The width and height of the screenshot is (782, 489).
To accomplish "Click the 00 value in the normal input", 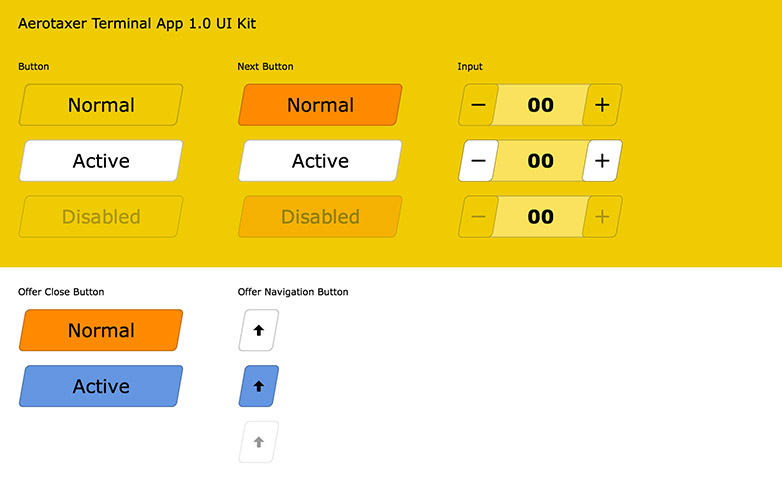I will click(540, 105).
